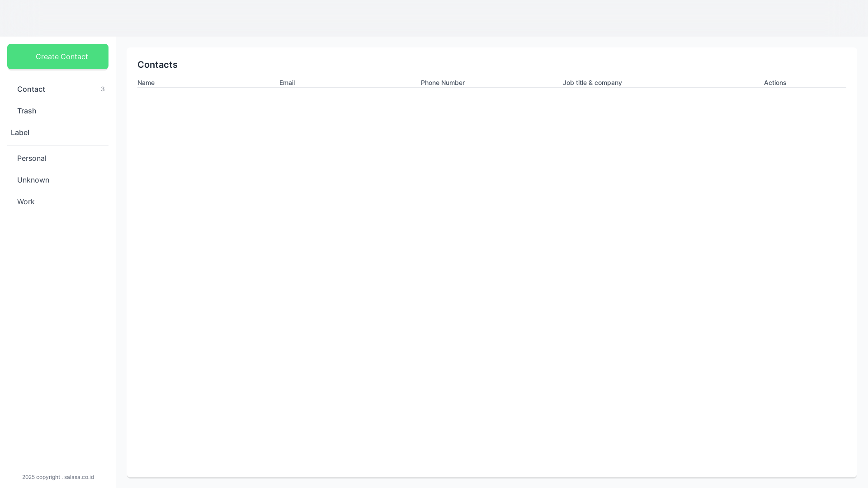Click the contact count badge 3
The width and height of the screenshot is (868, 488).
coord(103,89)
